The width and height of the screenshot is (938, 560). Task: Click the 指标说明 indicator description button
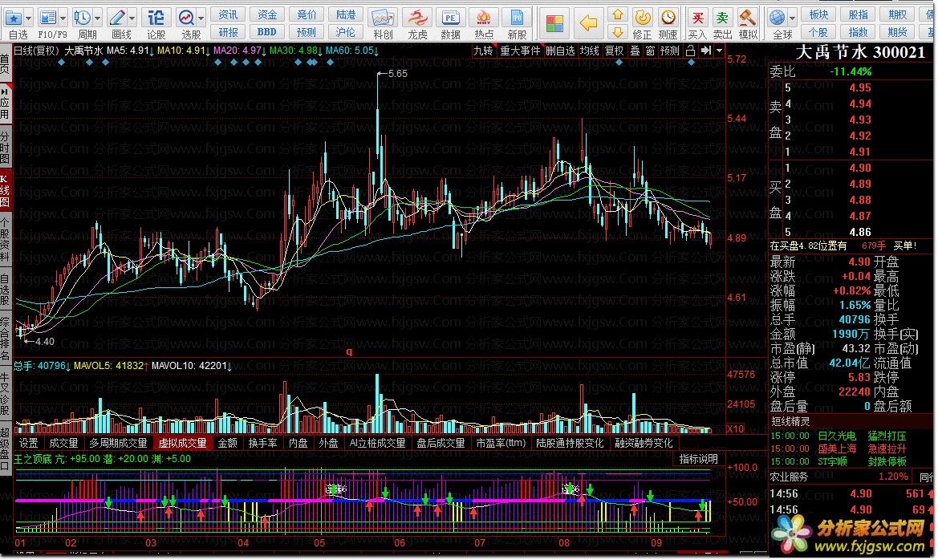point(698,459)
